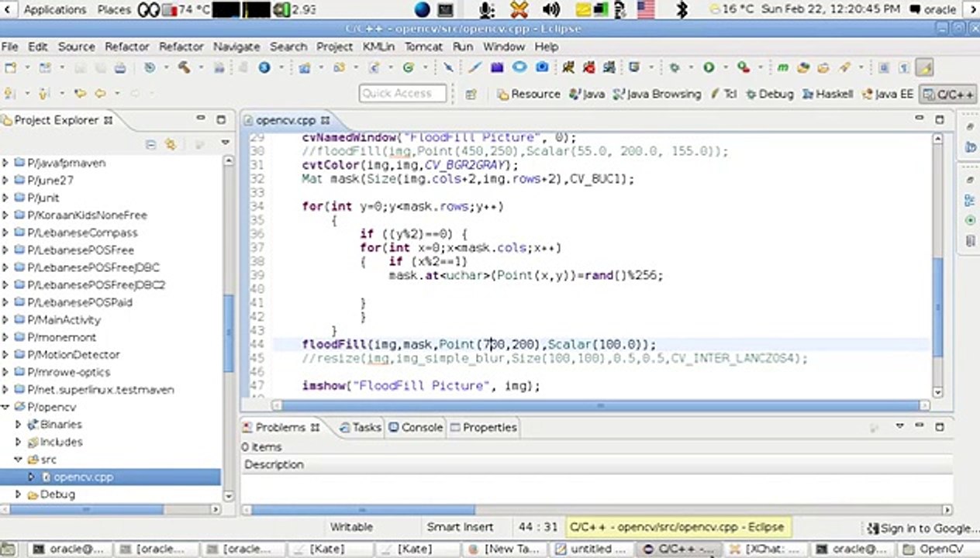980x558 pixels.
Task: Switch to the Properties tab
Action: (482, 427)
